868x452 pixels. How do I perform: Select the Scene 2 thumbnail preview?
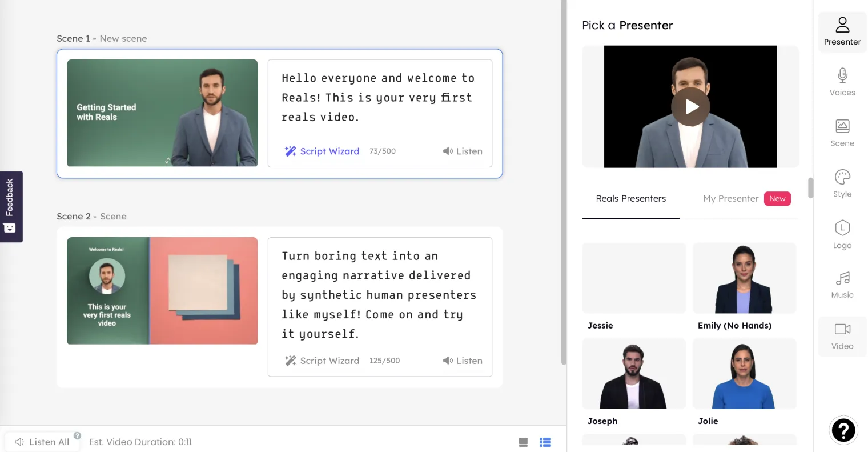coord(162,291)
